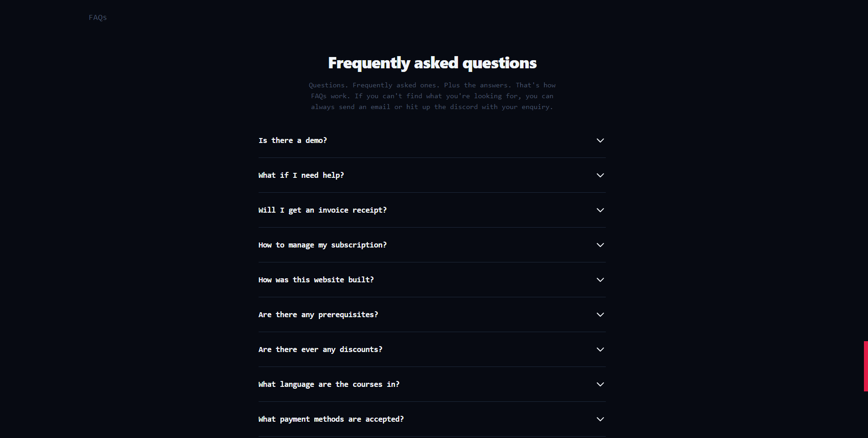
Task: Click the down arrow for 'What payment methods are accepted?'
Action: pyautogui.click(x=600, y=419)
